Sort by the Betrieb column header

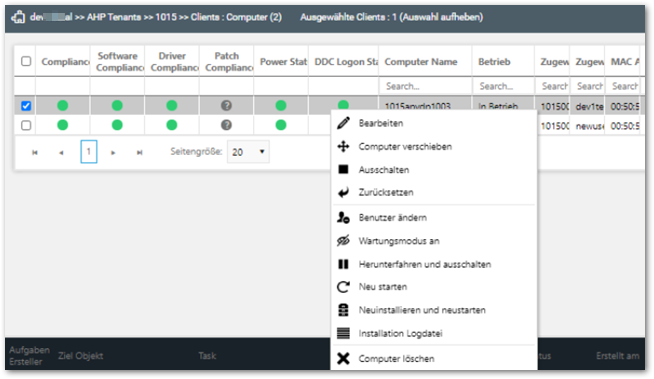[494, 62]
